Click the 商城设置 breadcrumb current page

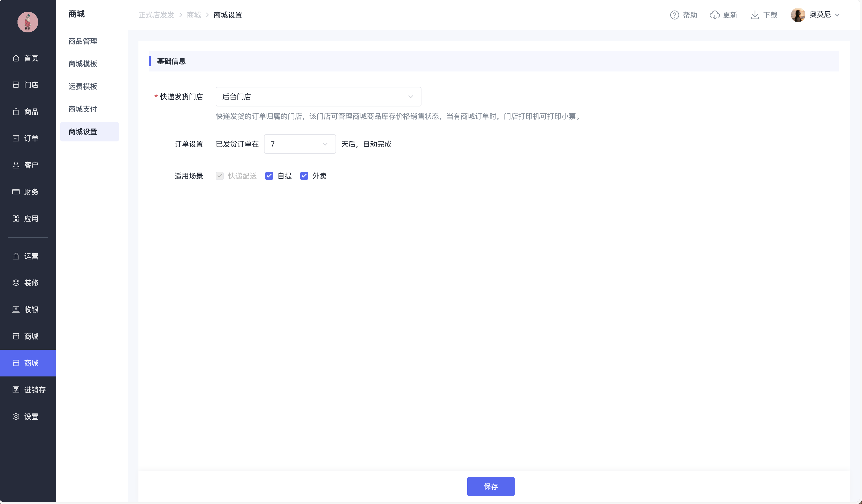tap(228, 15)
